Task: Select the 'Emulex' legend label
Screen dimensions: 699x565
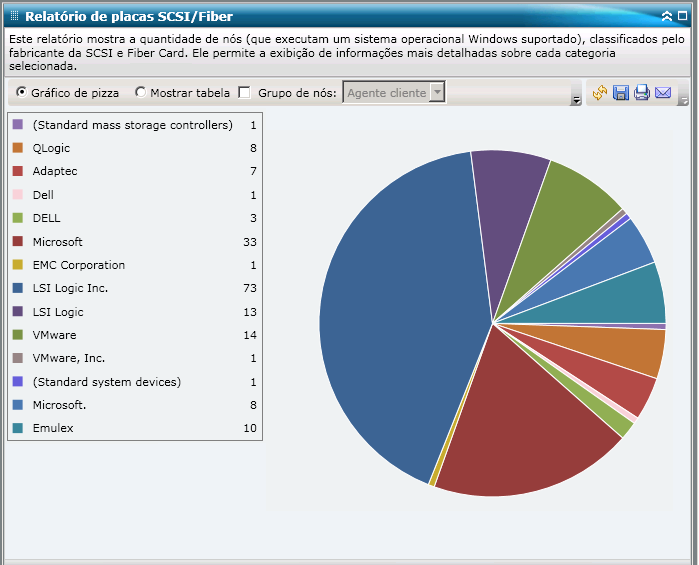Action: pos(53,428)
